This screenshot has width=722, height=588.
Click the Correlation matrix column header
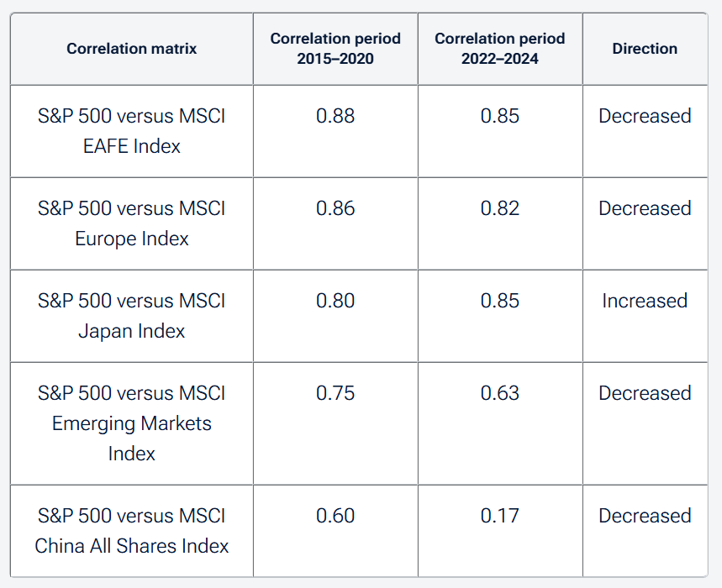click(x=132, y=49)
